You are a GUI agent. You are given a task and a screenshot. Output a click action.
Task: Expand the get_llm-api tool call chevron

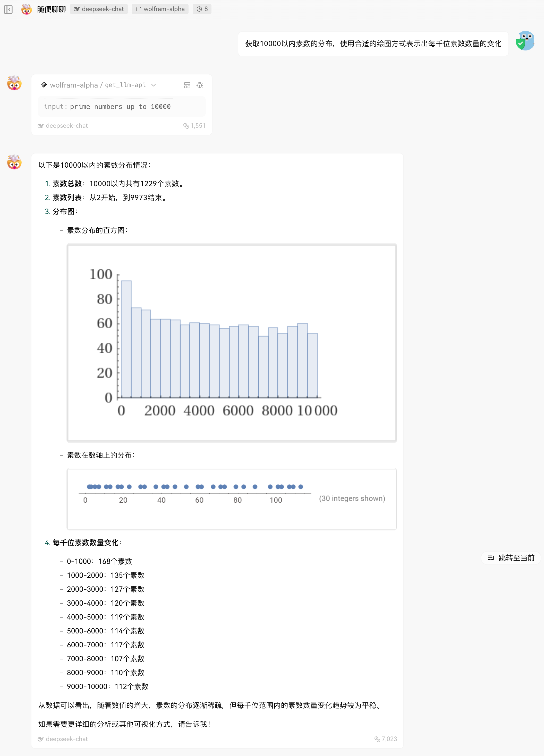(x=154, y=85)
